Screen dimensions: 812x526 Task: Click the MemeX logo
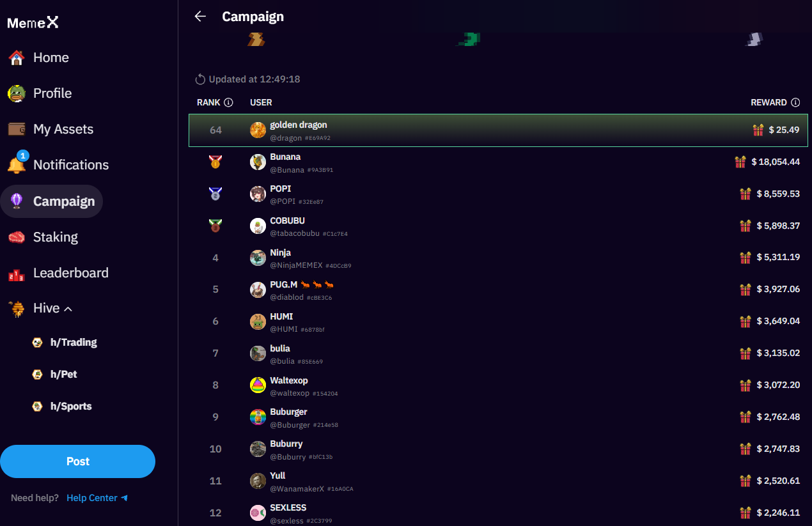[33, 22]
